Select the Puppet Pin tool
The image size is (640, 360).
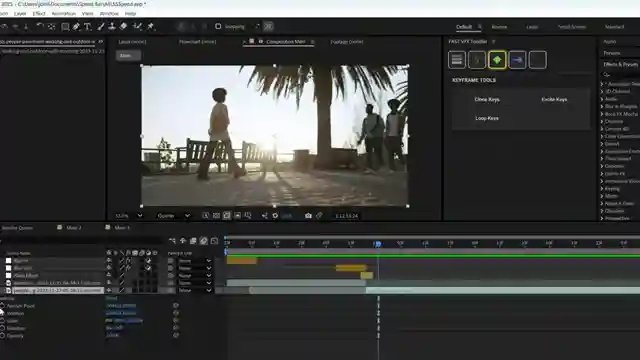pos(151,27)
